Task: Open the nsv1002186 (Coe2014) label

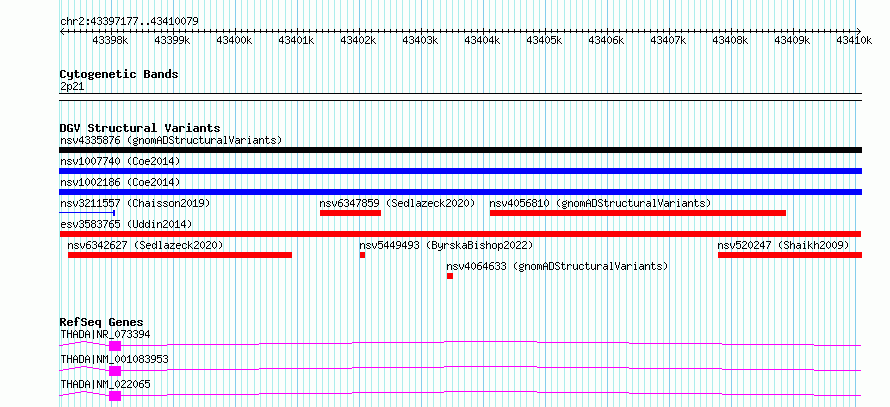Action: click(x=120, y=182)
